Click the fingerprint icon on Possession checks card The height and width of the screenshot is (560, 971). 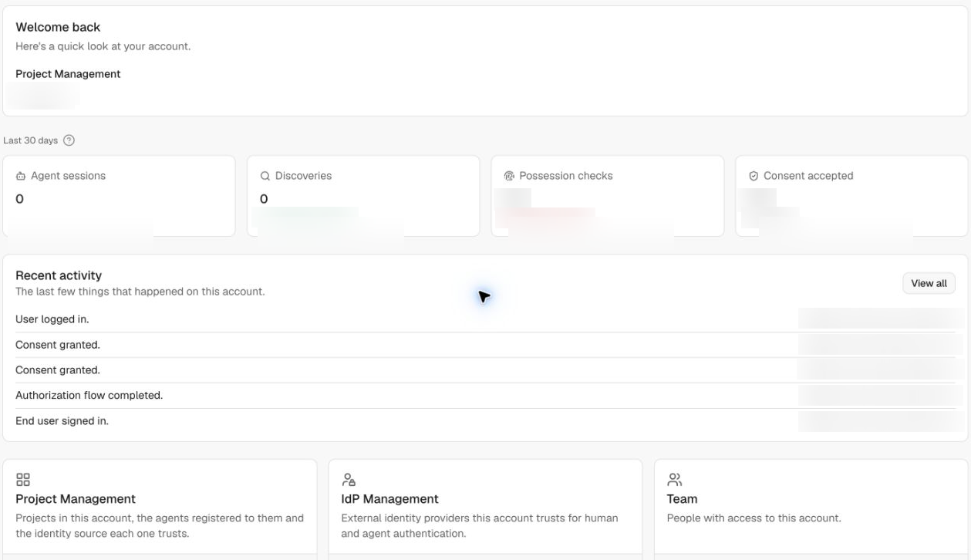(509, 176)
